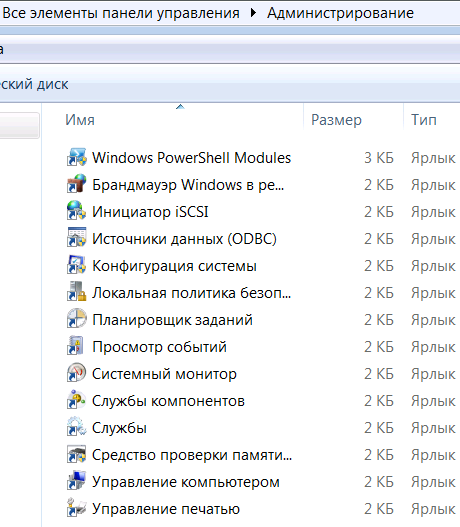Select the Просмотр событий name
Screen dimensions: 460x527
pos(159,347)
